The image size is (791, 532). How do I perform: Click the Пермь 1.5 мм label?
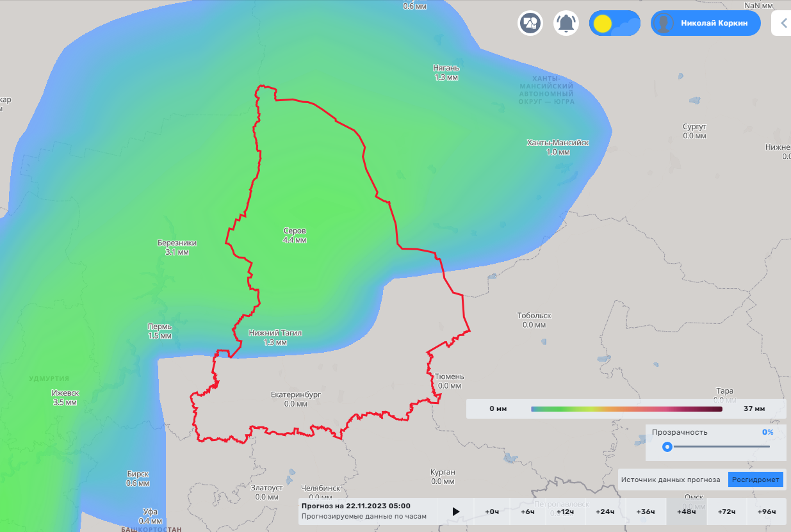coord(159,331)
